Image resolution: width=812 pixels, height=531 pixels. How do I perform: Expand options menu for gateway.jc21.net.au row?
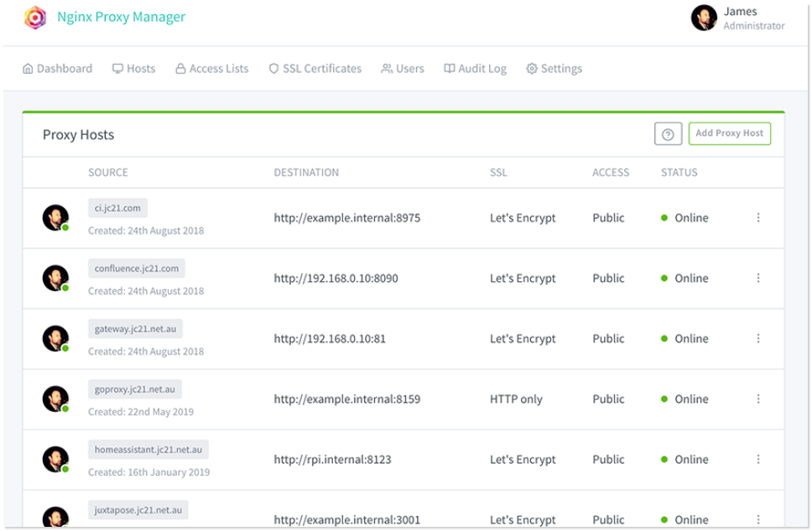click(758, 339)
